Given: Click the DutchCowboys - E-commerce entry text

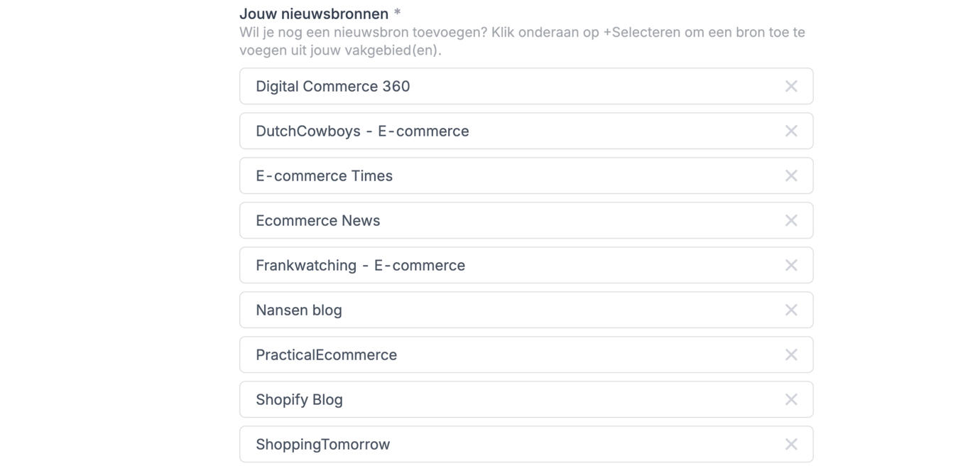Looking at the screenshot, I should coord(362,131).
